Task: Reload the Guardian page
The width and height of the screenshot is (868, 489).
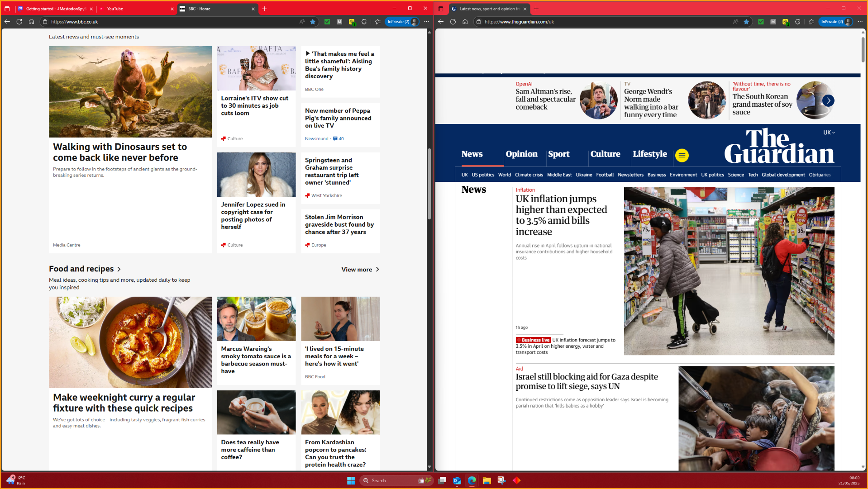Action: tap(453, 22)
